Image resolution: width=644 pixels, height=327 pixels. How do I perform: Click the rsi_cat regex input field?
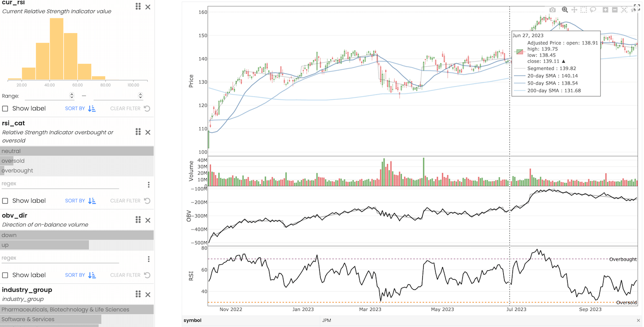click(x=60, y=184)
